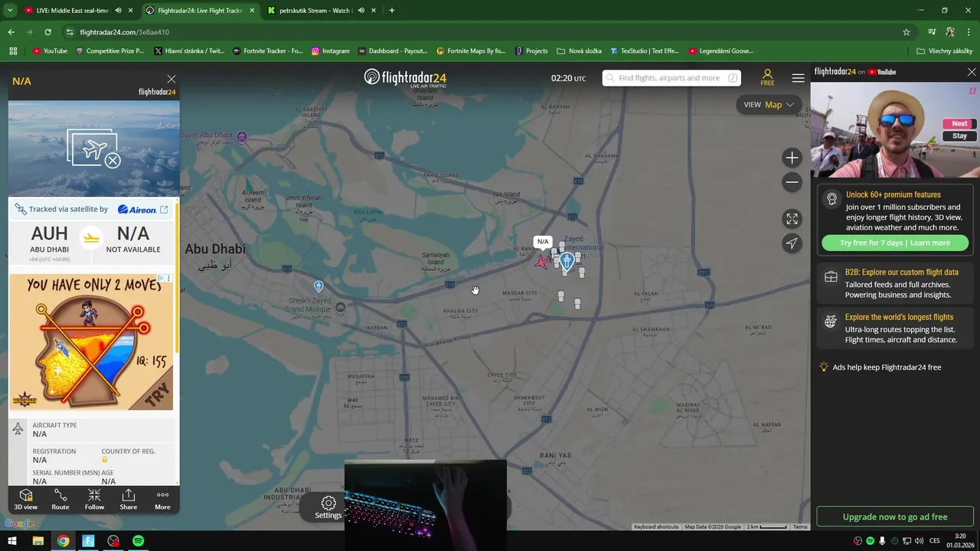Close the N/A flight details panel
Screen dimensions: 980x551
tap(171, 79)
